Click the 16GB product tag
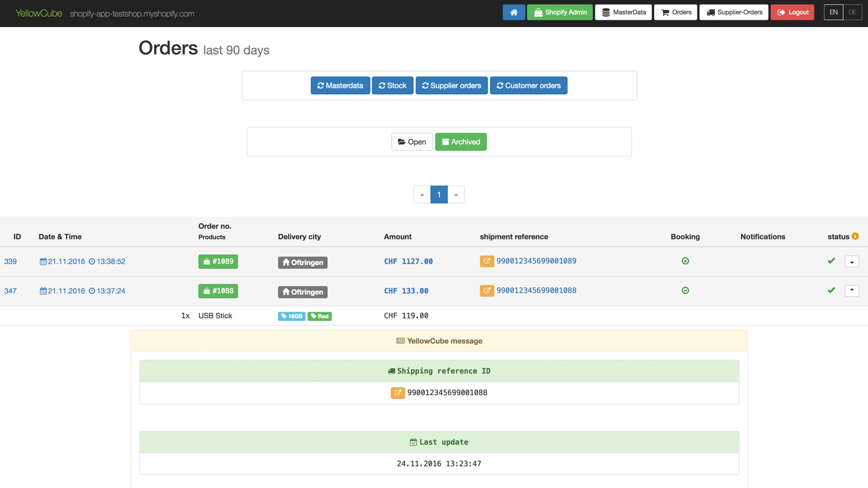The width and height of the screenshot is (868, 488). pos(291,316)
